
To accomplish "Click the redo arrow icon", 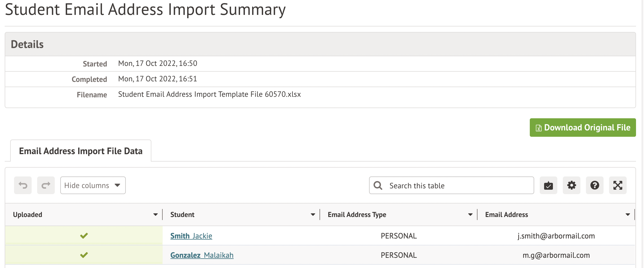I will tap(46, 185).
